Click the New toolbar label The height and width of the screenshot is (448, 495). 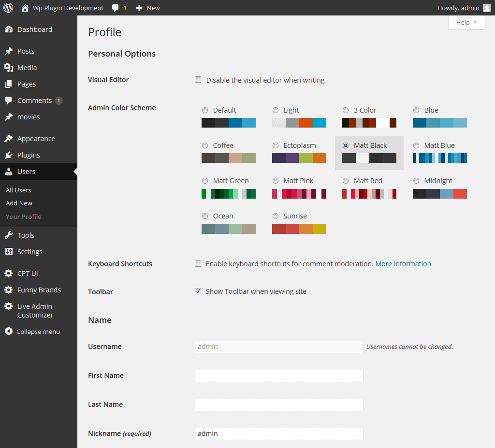pyautogui.click(x=153, y=8)
